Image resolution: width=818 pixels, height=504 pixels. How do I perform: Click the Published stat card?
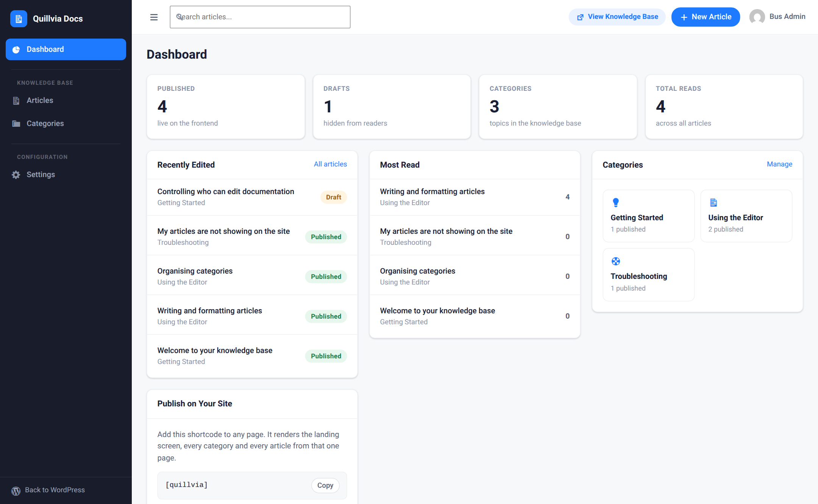click(226, 107)
